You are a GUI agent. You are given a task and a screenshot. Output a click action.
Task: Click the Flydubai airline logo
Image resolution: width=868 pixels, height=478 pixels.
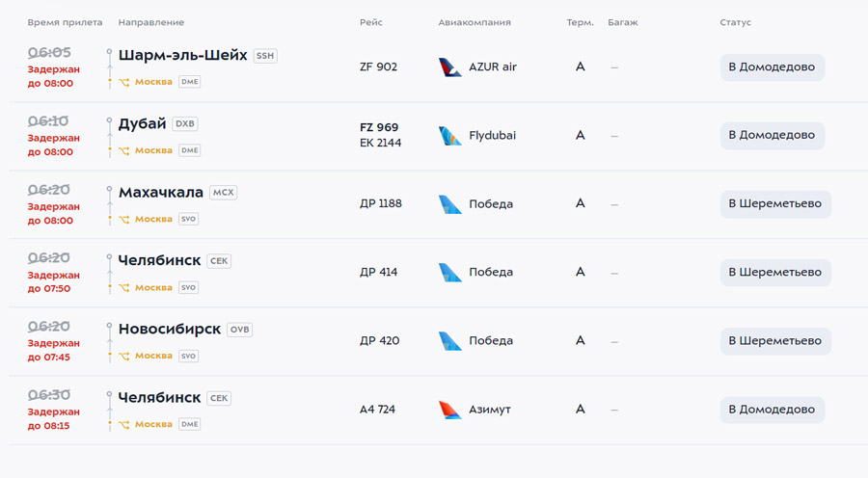(449, 136)
